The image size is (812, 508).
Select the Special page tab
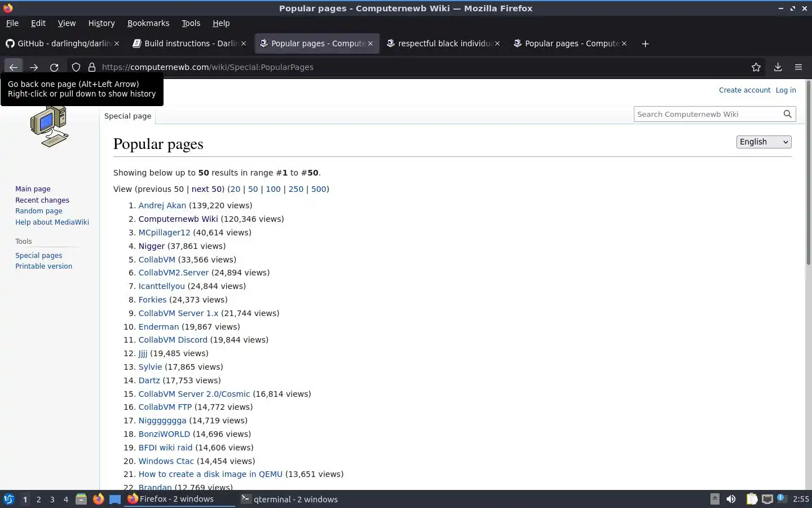(x=127, y=116)
